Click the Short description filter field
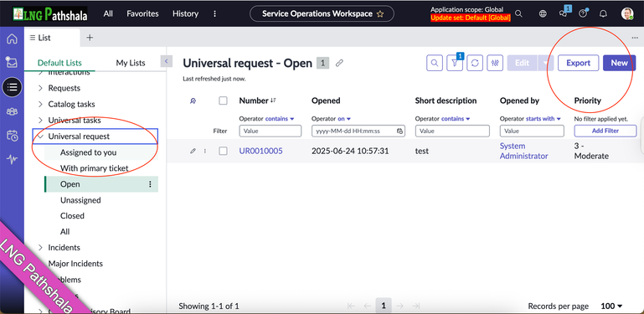644x314 pixels. [x=452, y=131]
